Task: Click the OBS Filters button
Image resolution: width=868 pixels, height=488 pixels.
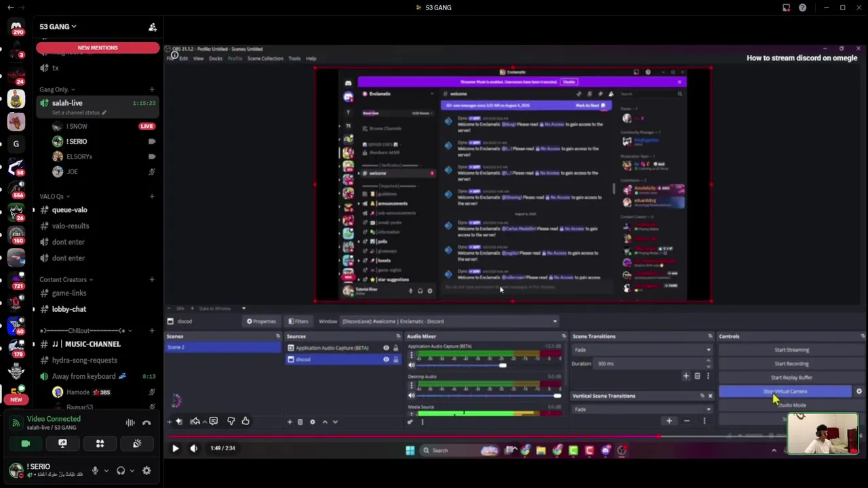Action: (298, 321)
